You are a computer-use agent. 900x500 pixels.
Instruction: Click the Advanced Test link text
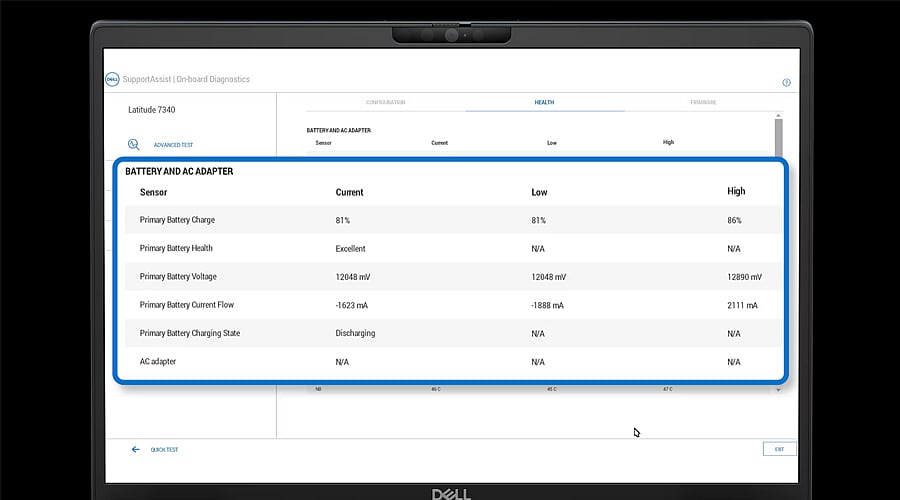[173, 145]
